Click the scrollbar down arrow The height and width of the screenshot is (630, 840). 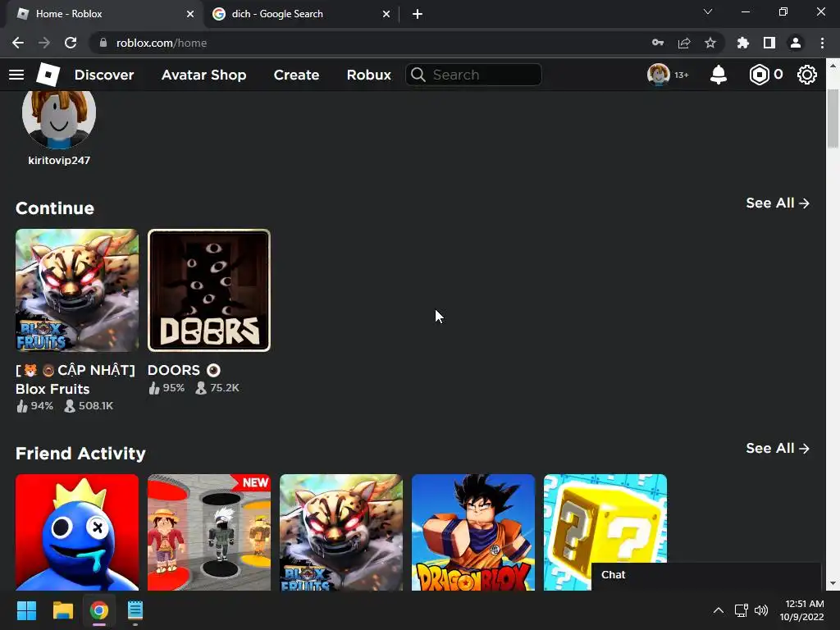[833, 584]
